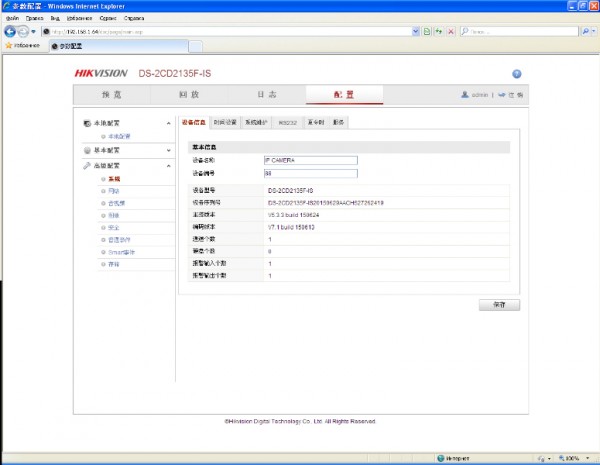Switch to the 服务 service sub-tab
The height and width of the screenshot is (465, 600).
pos(338,122)
